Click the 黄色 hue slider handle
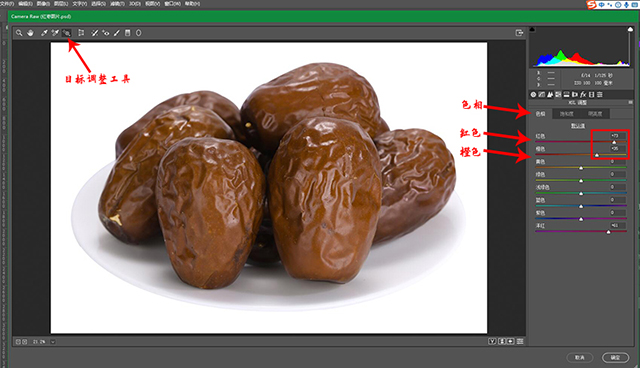The image size is (640, 368). click(x=581, y=168)
